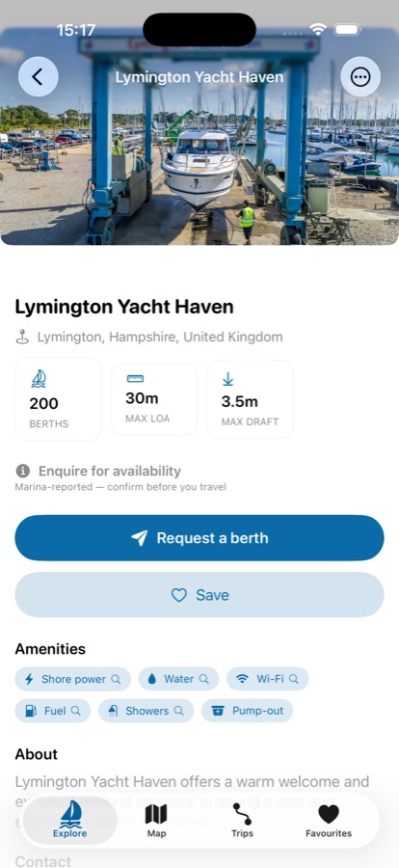Select the Pump-out amenity chip
Screen dimensions: 399x868
(x=247, y=711)
